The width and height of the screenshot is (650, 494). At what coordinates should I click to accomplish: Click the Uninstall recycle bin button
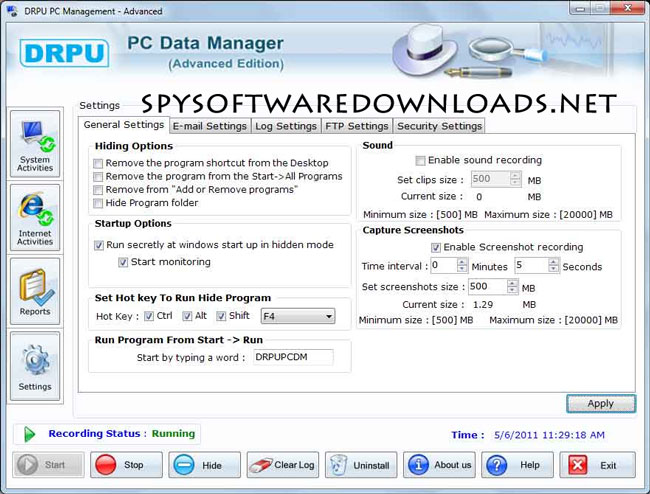(361, 465)
